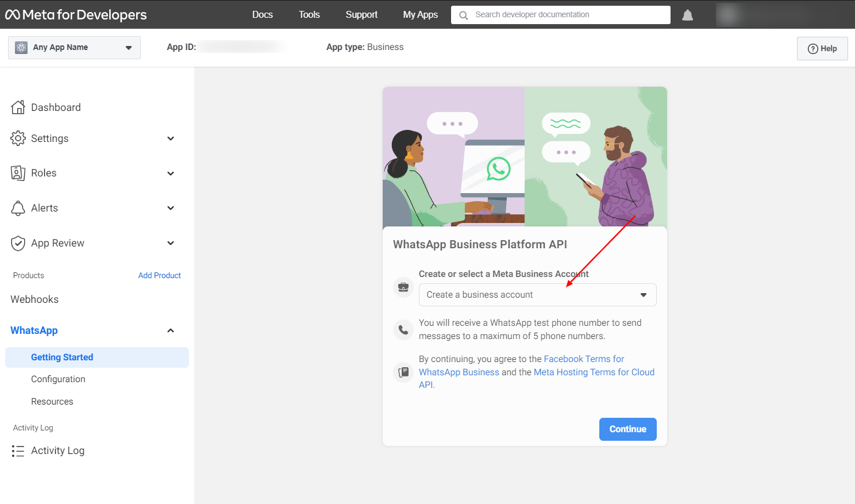This screenshot has height=504, width=855.
Task: Click the Add Product link
Action: coord(159,275)
